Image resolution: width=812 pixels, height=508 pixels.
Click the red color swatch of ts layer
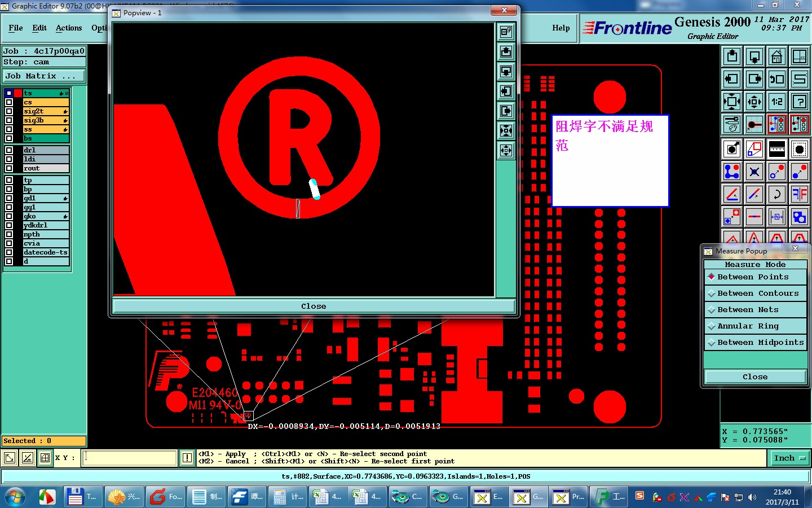[18, 93]
